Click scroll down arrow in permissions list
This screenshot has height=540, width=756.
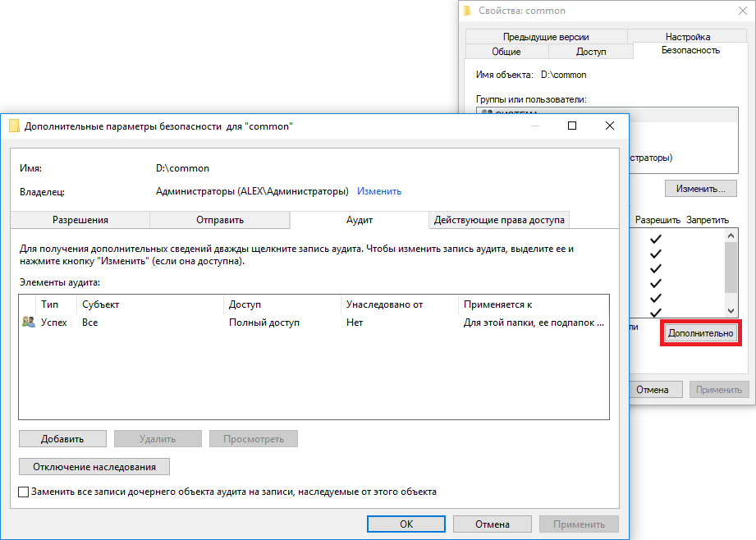(x=731, y=310)
